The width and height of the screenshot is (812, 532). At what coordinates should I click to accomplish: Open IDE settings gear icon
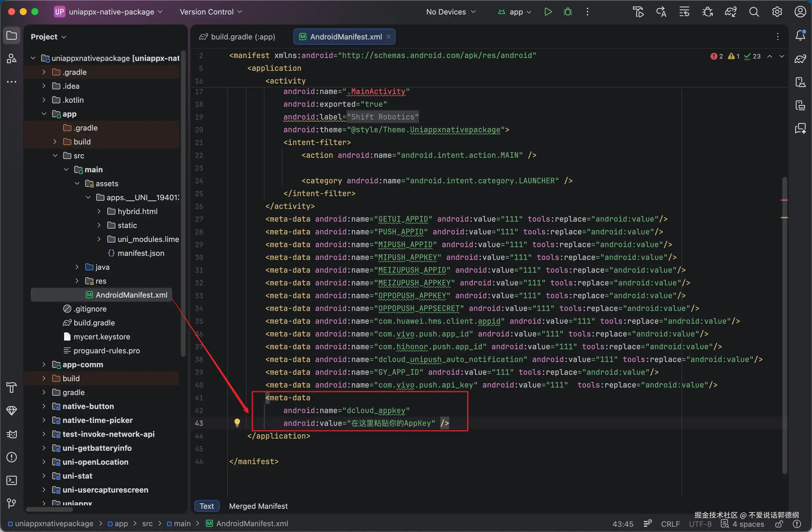[x=777, y=12]
